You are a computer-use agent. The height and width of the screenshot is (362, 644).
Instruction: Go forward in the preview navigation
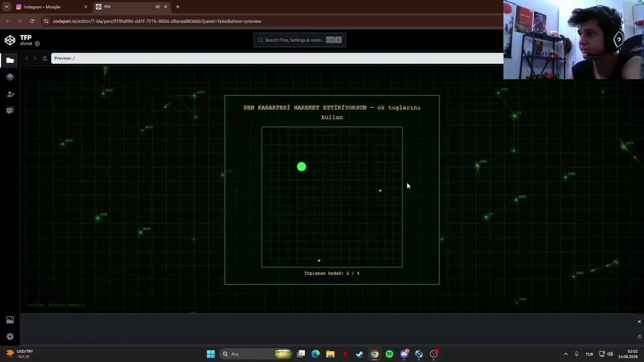(x=35, y=58)
